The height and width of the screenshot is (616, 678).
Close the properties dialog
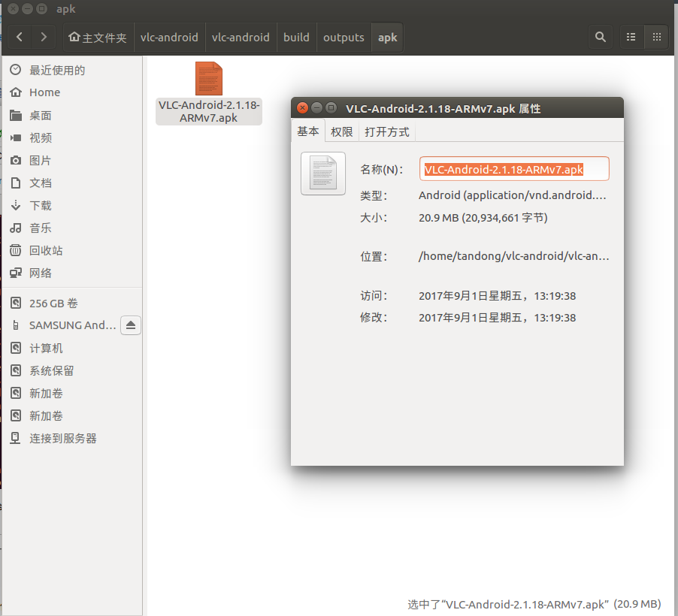303,107
